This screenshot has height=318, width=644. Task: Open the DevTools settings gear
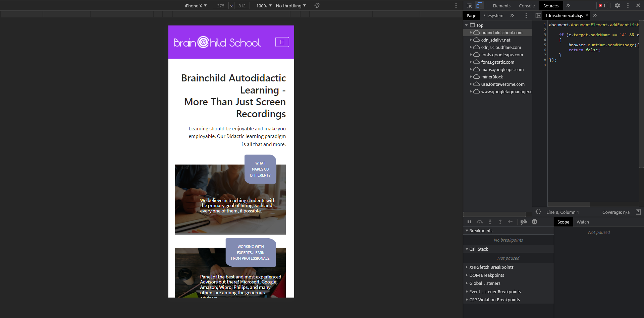pos(617,5)
